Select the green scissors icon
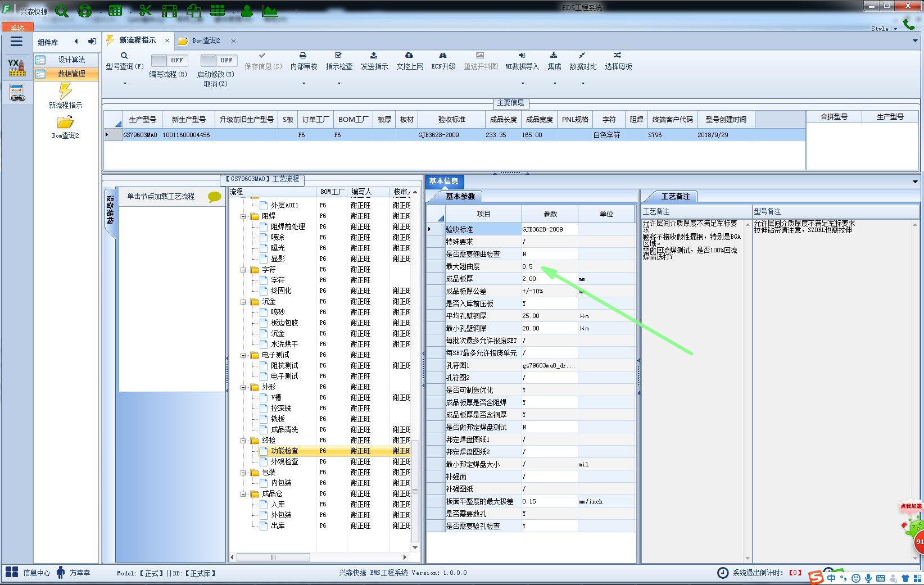Screen dimensions: 924x585 coord(146,11)
